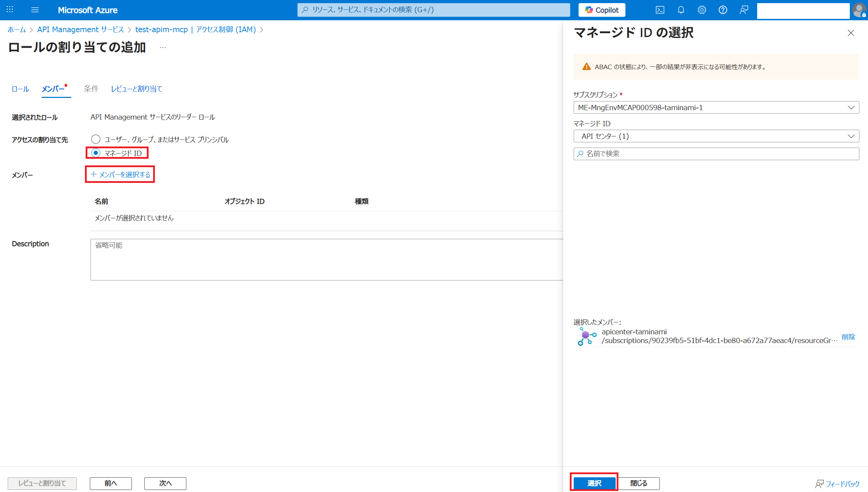
Task: Open the Azure apps grid launcher
Action: (10, 10)
